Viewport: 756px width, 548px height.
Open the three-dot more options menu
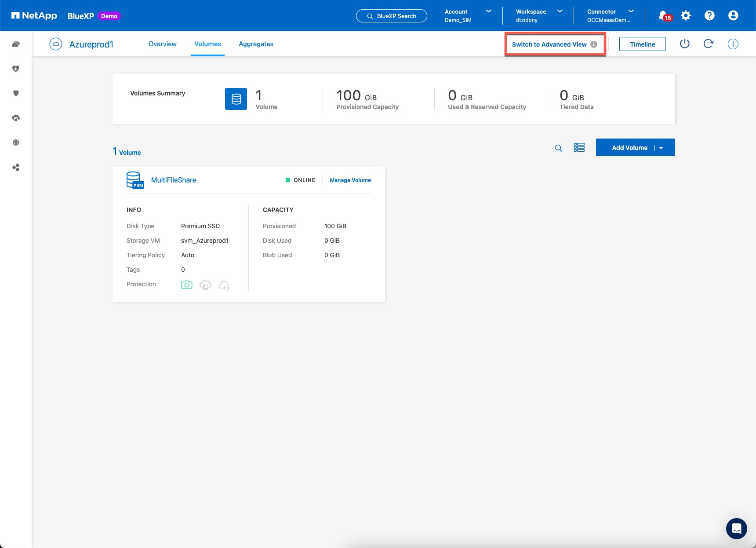coord(733,44)
